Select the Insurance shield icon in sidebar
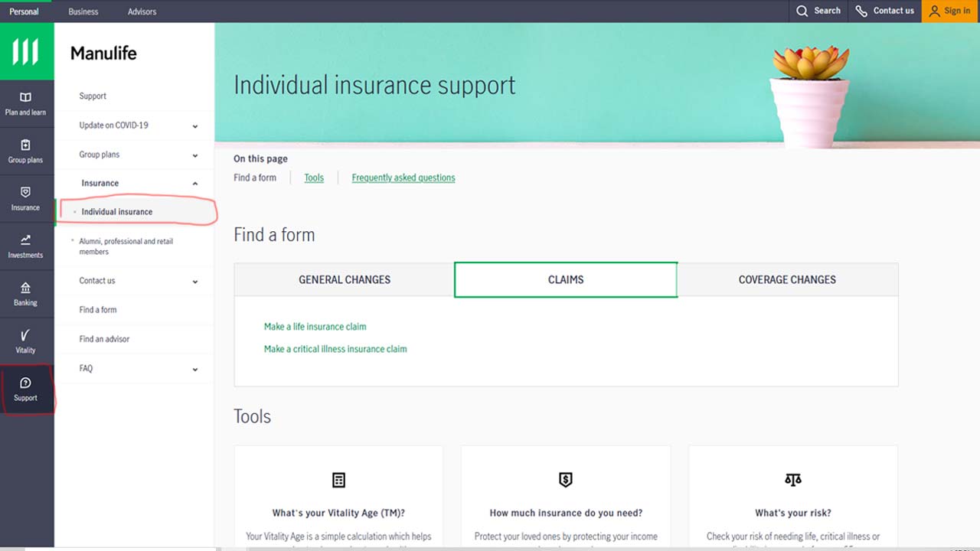 pos(25,193)
